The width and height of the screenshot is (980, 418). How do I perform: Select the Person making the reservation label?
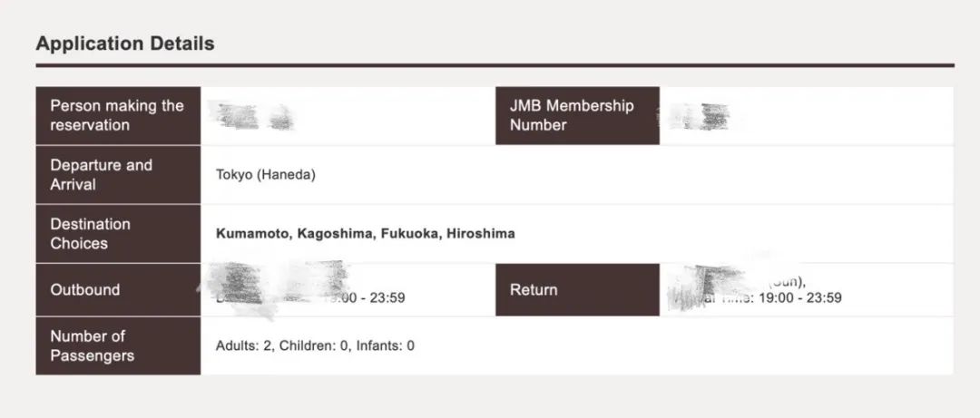117,115
